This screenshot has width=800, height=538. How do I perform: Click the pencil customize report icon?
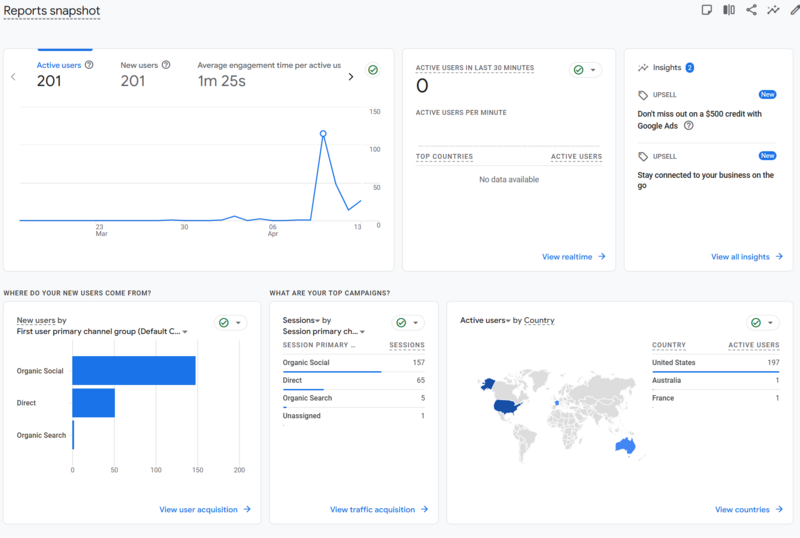point(795,10)
